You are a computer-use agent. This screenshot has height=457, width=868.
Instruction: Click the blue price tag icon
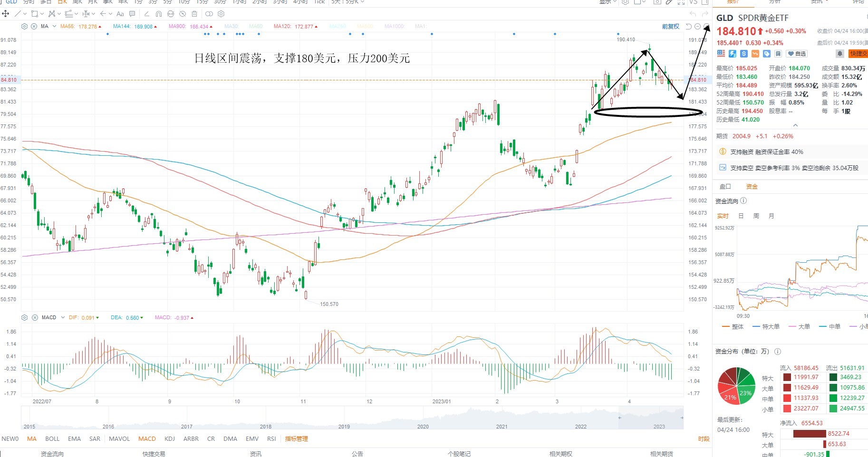click(x=767, y=54)
